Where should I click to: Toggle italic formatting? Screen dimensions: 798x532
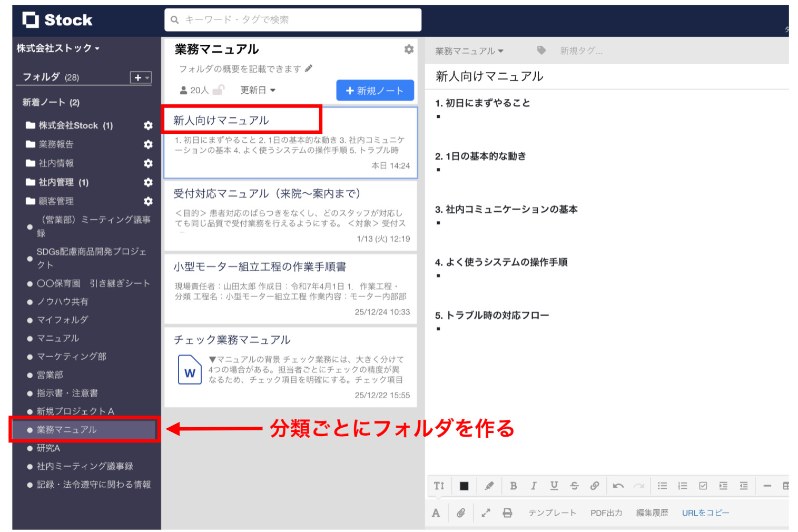click(533, 486)
